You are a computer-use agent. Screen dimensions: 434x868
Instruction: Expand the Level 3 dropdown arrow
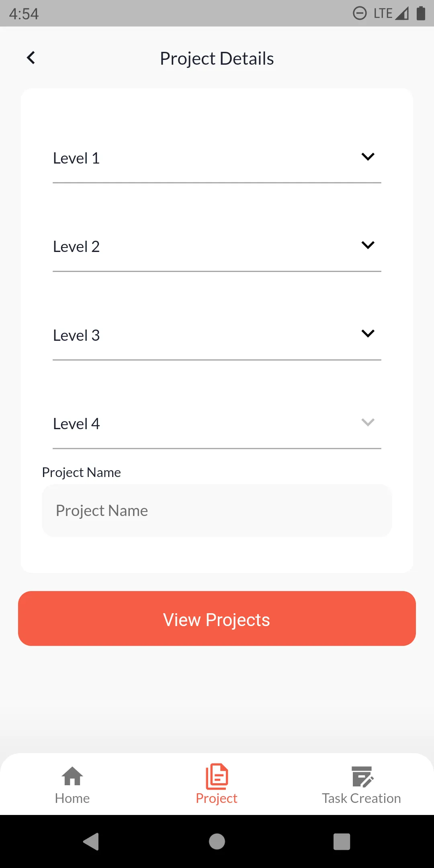pyautogui.click(x=368, y=334)
